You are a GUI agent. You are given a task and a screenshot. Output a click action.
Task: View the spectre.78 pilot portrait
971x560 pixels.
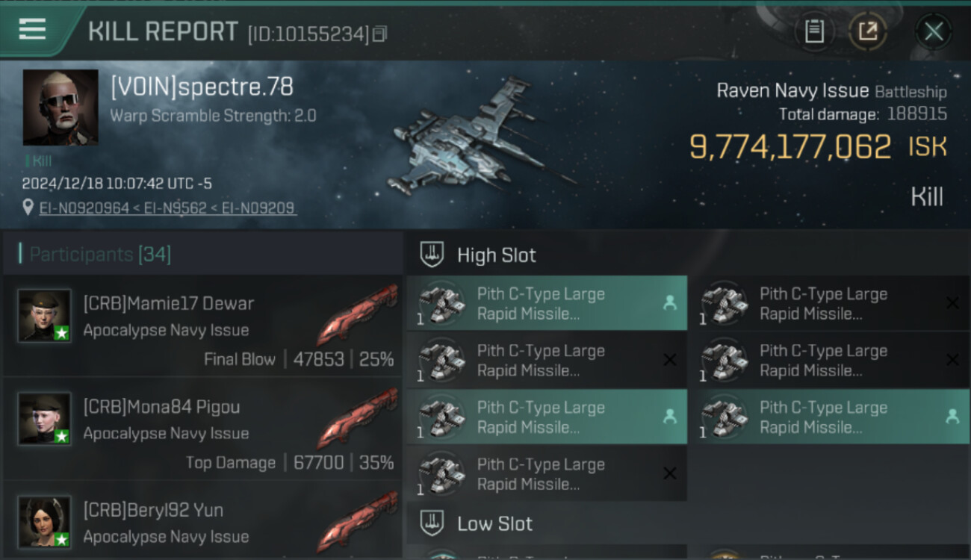coord(61,108)
